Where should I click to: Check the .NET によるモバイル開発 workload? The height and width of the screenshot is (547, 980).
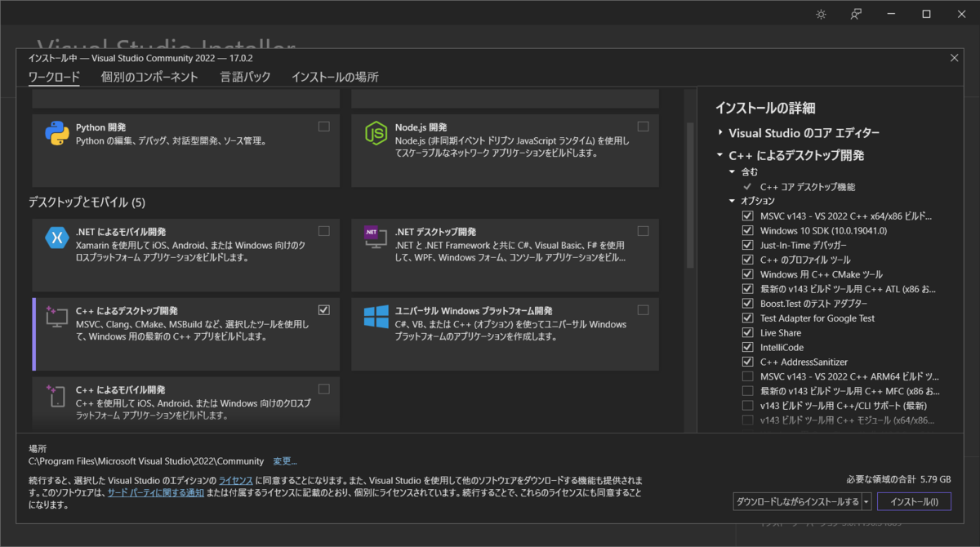point(324,231)
